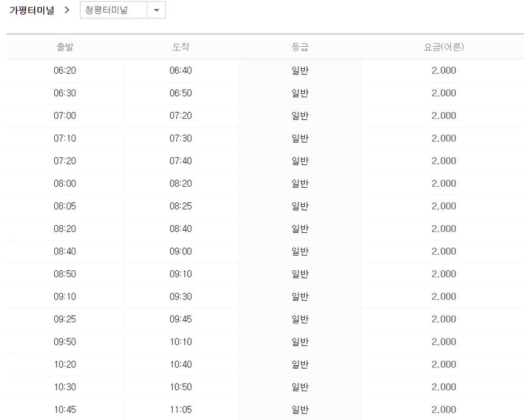Click 일반 grade in the 08:40 row
The height and width of the screenshot is (420, 524).
pos(300,251)
